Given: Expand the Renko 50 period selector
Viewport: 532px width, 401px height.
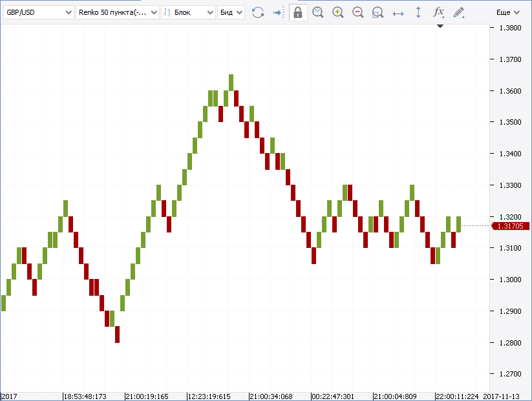Looking at the screenshot, I should coord(117,12).
